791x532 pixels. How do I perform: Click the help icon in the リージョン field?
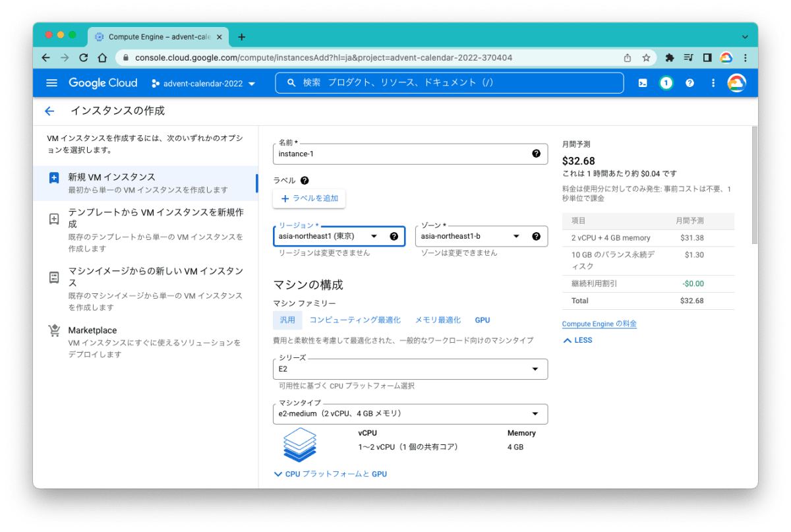tap(394, 236)
